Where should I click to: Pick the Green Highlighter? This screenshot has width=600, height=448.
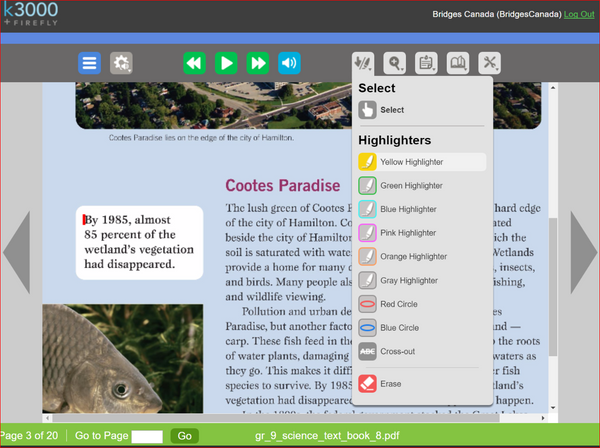coord(422,186)
